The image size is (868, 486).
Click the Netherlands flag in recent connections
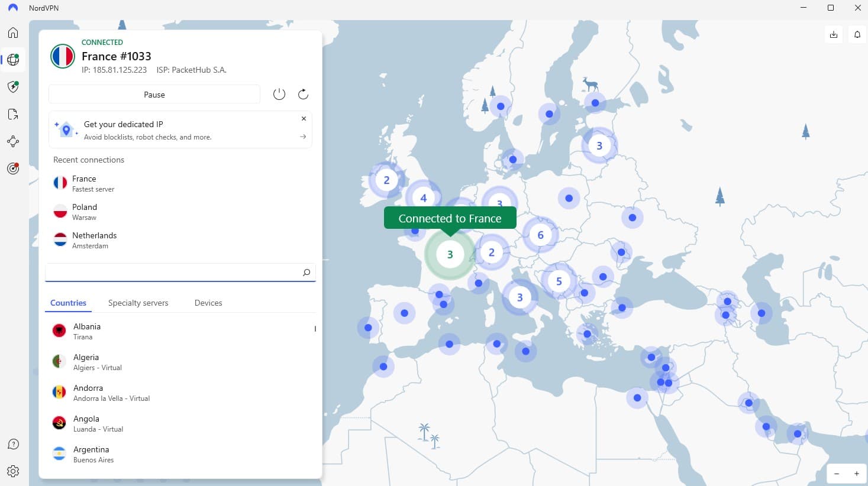(x=60, y=239)
